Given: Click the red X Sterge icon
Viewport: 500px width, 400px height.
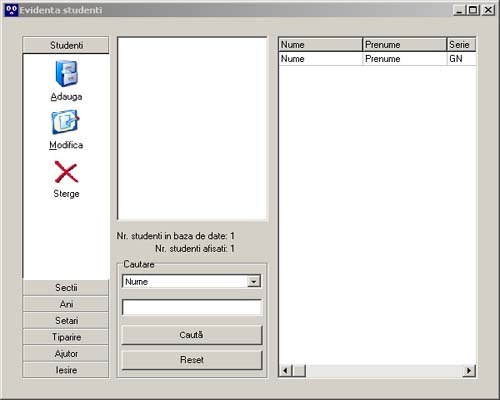Looking at the screenshot, I should (66, 172).
